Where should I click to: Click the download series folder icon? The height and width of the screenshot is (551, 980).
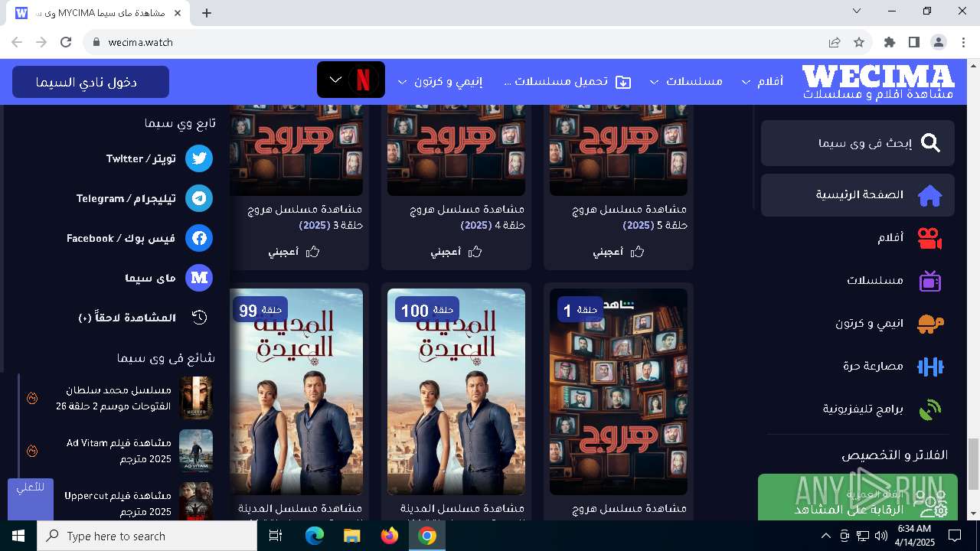pyautogui.click(x=624, y=82)
